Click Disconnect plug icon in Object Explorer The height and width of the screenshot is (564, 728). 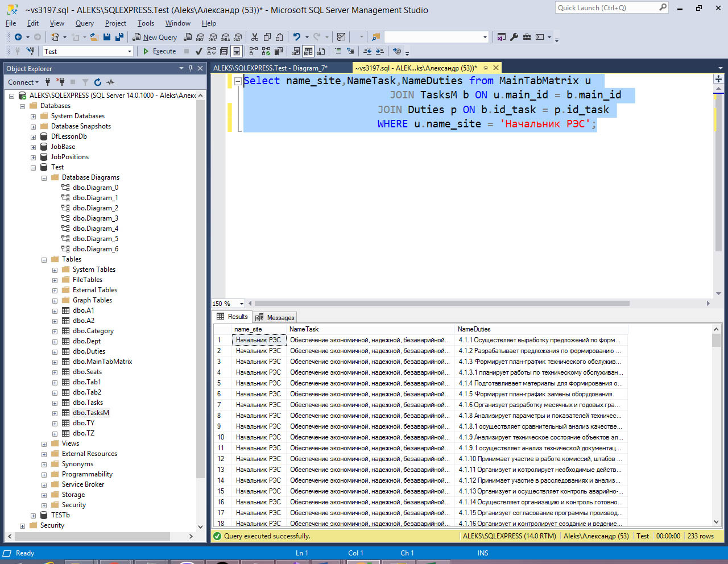coord(60,82)
